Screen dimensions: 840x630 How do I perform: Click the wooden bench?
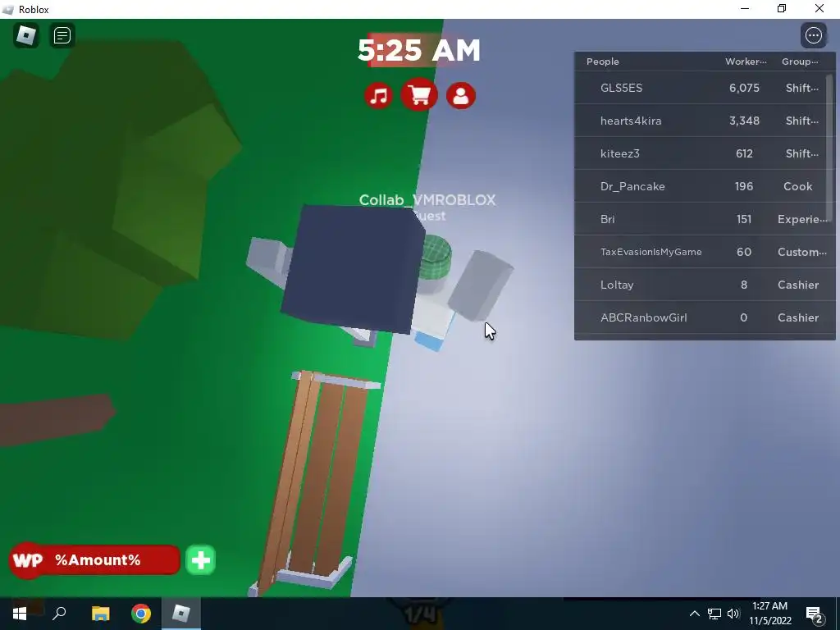pos(316,482)
